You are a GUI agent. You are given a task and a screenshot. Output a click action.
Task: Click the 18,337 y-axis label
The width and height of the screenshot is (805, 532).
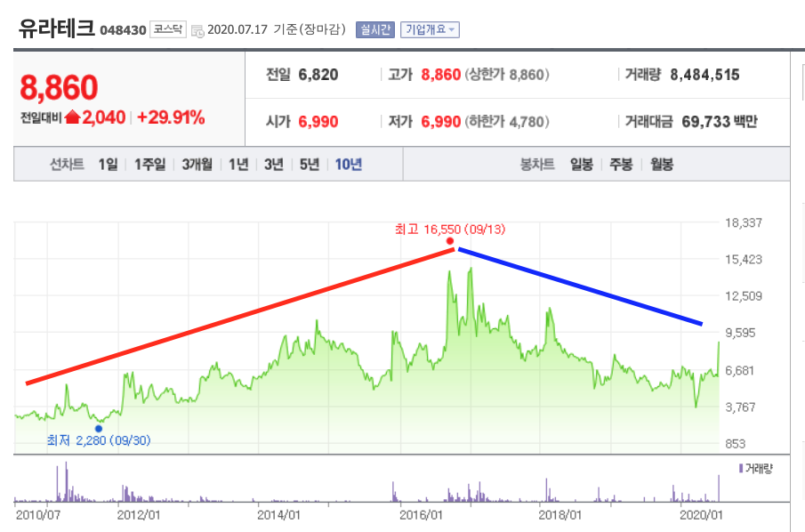click(744, 223)
